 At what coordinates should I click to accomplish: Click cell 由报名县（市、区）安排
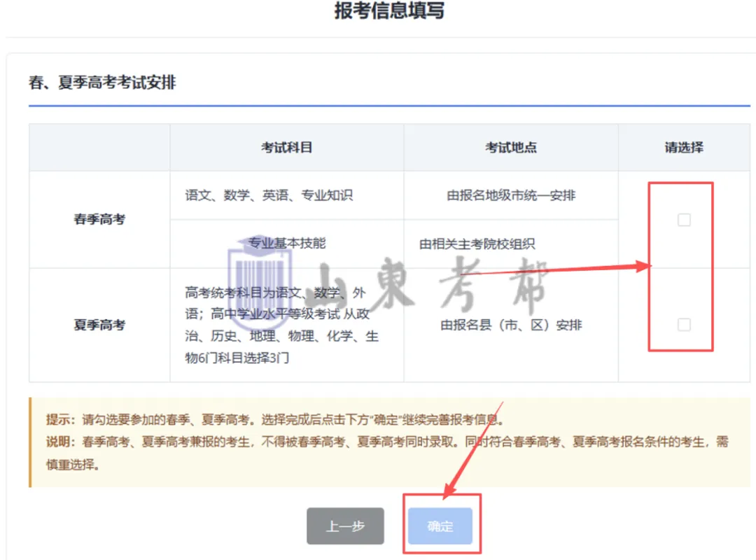click(x=511, y=325)
